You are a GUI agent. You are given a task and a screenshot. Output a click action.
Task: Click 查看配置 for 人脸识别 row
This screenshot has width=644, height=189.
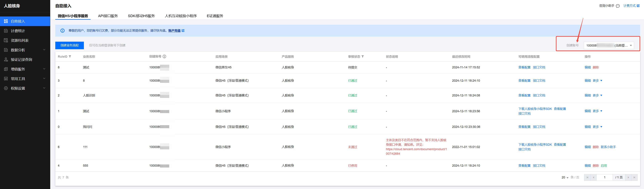pyautogui.click(x=524, y=95)
